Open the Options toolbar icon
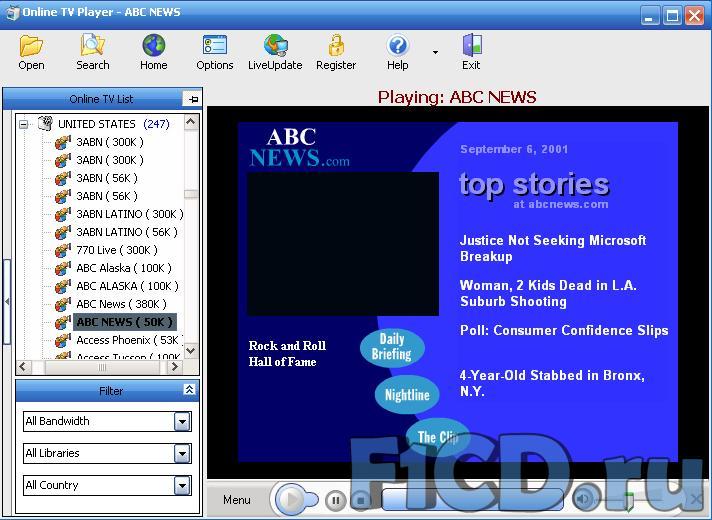 tap(215, 45)
